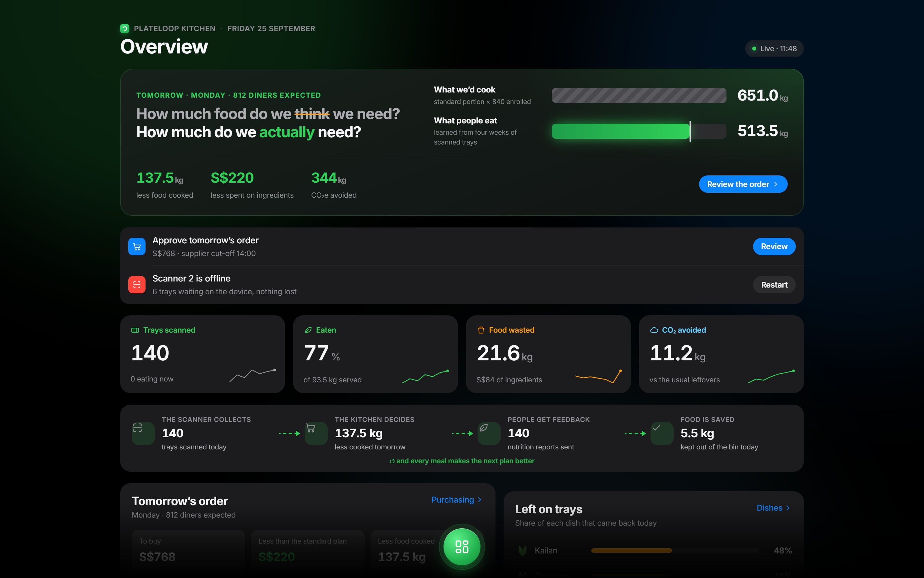The width and height of the screenshot is (924, 578).
Task: Open the CO₂ avoided 11.2 kg card
Action: (721, 354)
